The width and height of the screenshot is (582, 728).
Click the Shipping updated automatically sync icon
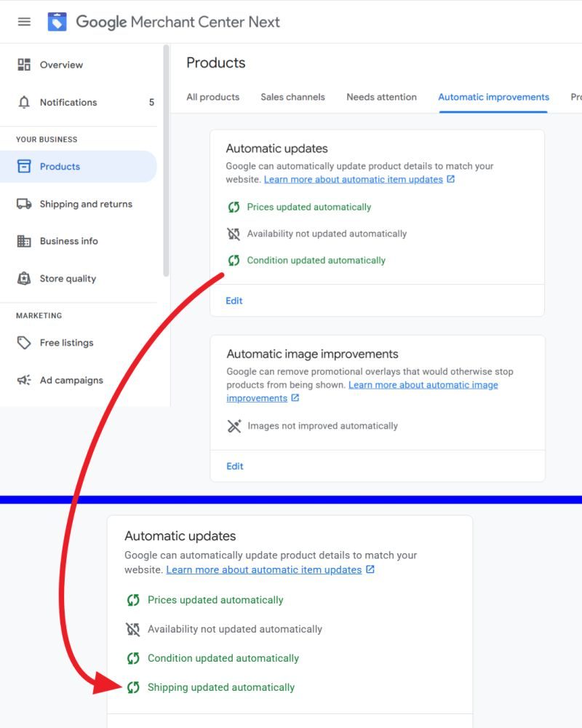133,687
